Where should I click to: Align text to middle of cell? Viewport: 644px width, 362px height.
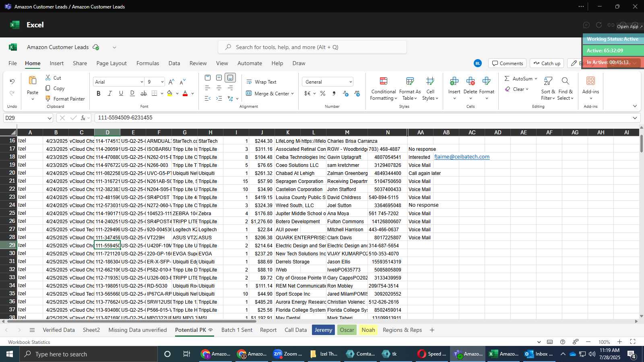point(219,78)
